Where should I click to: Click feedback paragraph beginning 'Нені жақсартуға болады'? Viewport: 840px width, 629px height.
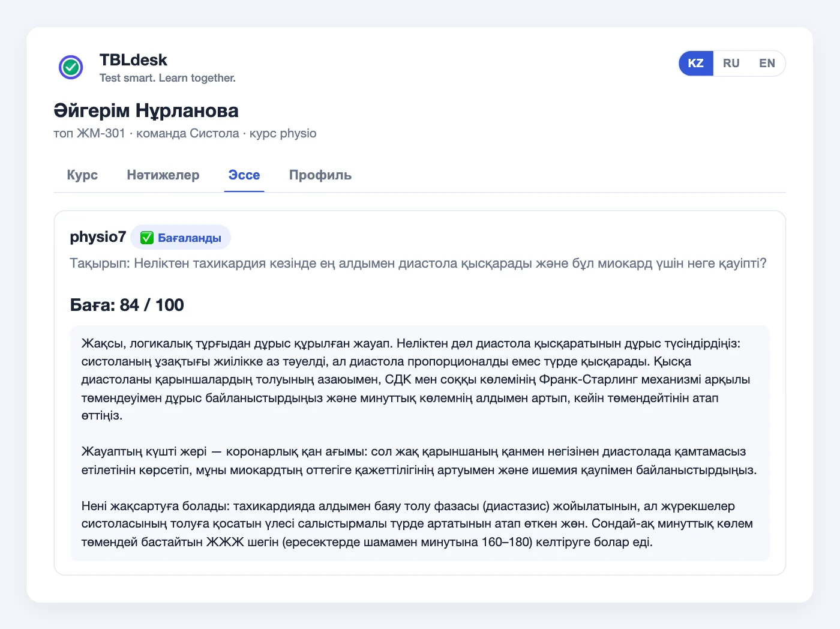point(417,524)
